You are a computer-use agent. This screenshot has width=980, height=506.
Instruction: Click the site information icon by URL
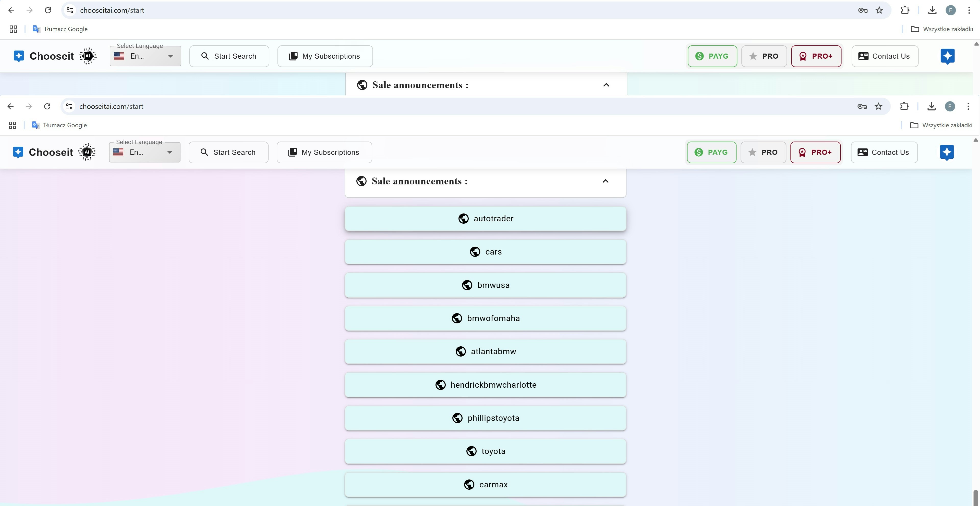(x=69, y=106)
